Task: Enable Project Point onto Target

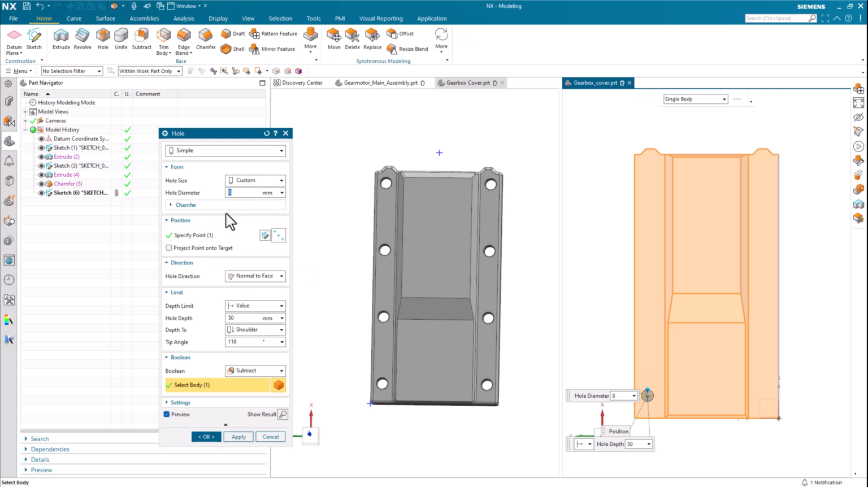Action: [x=168, y=247]
